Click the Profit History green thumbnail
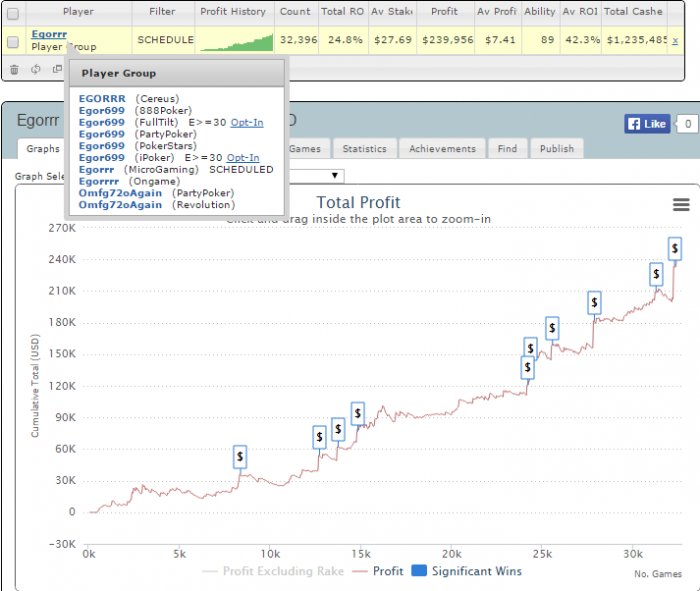This screenshot has height=591, width=700. pos(236,42)
